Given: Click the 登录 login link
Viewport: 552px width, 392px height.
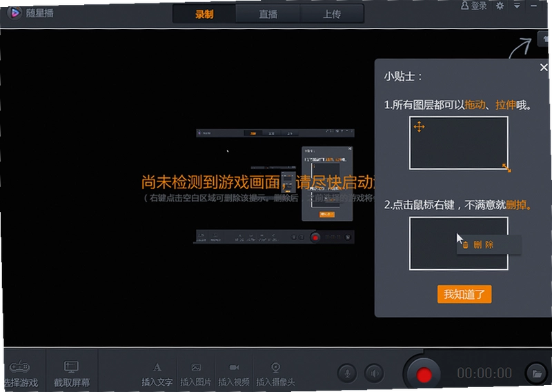Looking at the screenshot, I should click(x=474, y=6).
